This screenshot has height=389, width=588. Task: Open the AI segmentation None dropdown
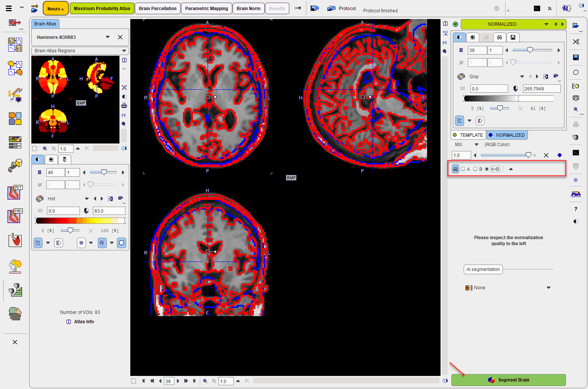[x=548, y=288]
